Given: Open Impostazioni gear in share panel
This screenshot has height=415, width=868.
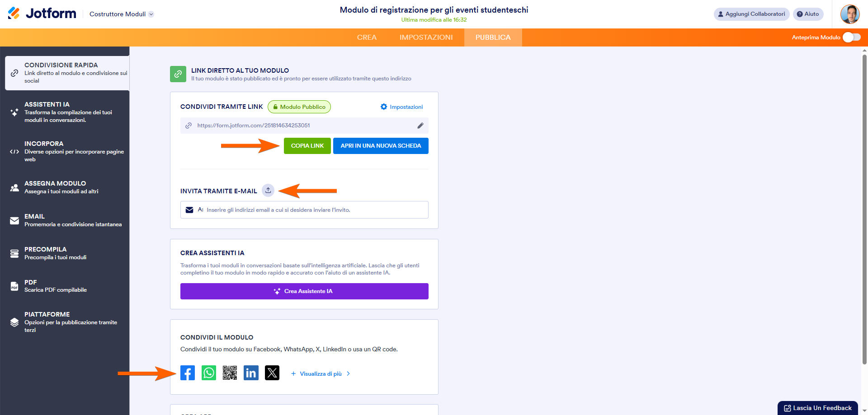Looking at the screenshot, I should pyautogui.click(x=401, y=107).
